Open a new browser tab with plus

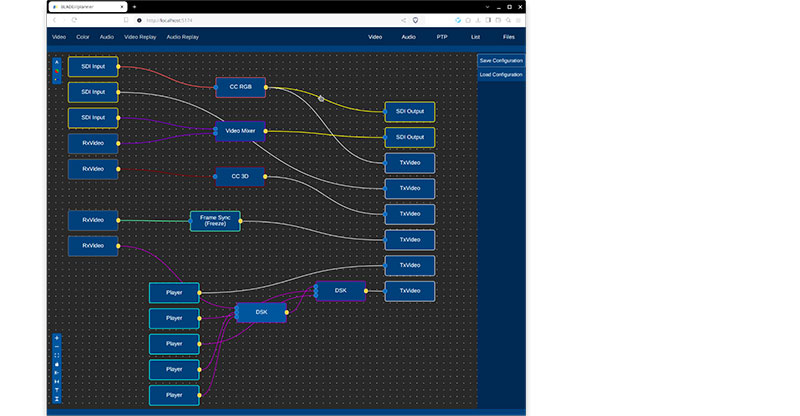135,7
